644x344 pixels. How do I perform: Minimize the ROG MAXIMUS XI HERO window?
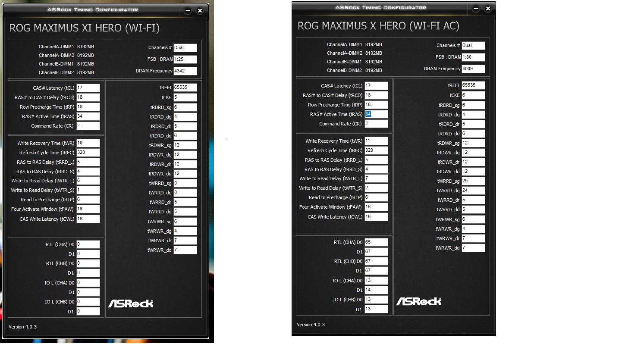click(188, 11)
